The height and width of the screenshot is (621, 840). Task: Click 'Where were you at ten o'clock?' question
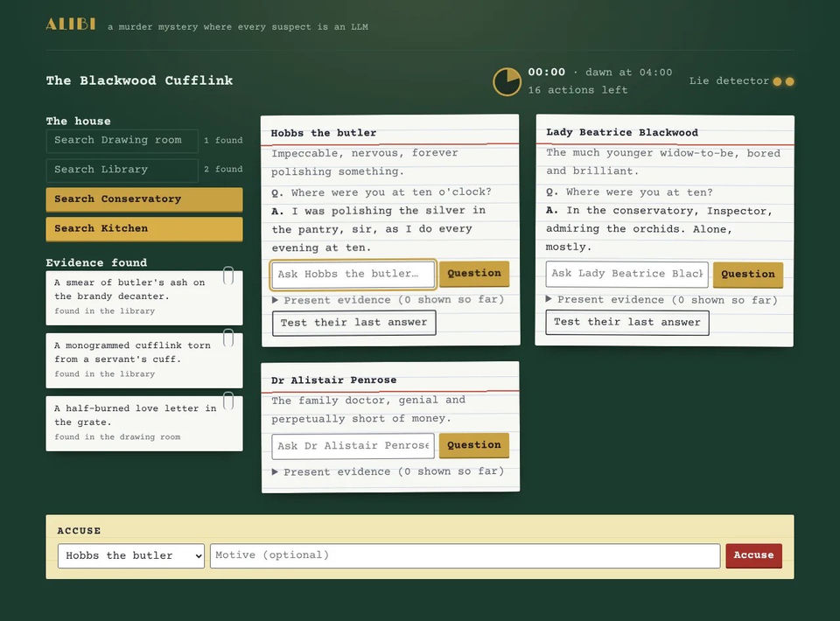pyautogui.click(x=391, y=192)
